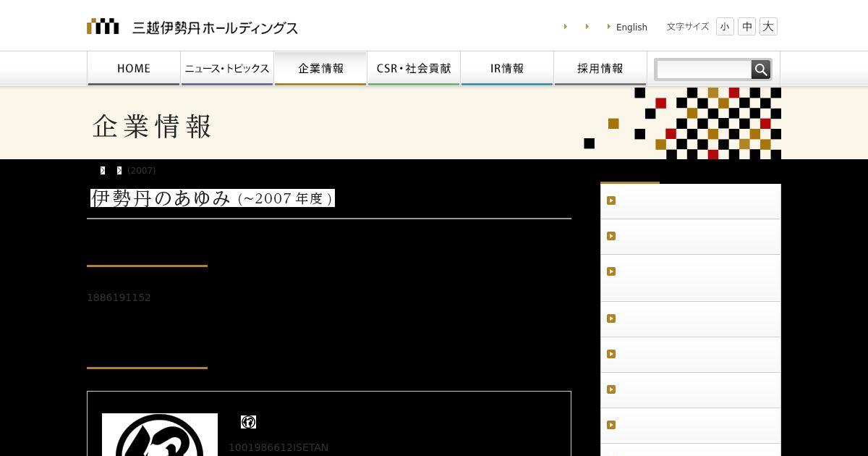The image size is (868, 456).
Task: Set font size to large (大)
Action: tap(768, 27)
